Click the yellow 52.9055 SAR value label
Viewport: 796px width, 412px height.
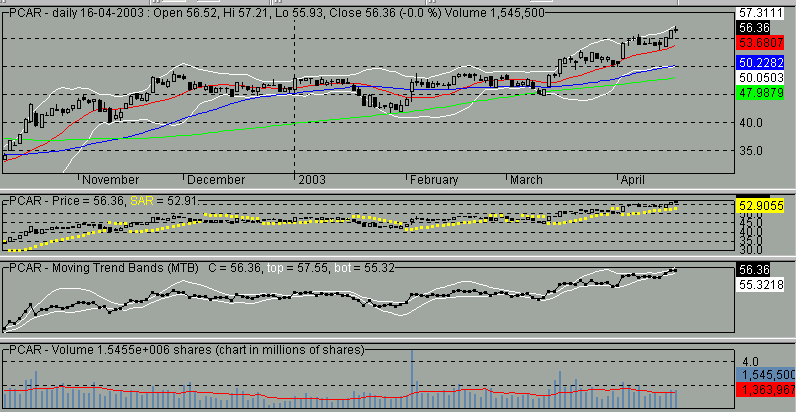pyautogui.click(x=760, y=205)
